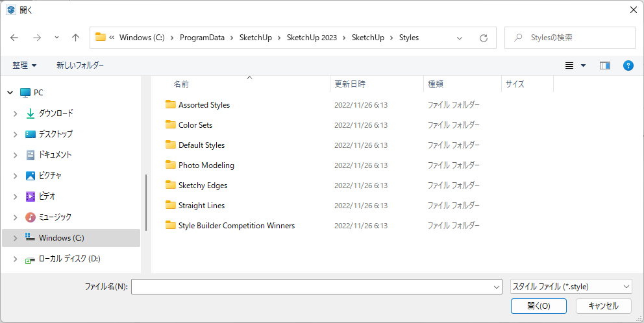Sort by the 更新日時 column header

(x=350, y=84)
